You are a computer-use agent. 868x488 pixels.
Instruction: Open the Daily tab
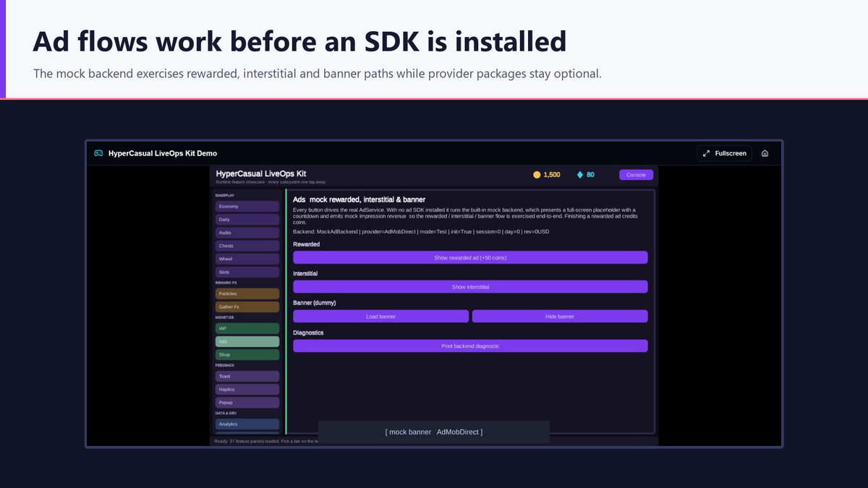[x=247, y=220]
